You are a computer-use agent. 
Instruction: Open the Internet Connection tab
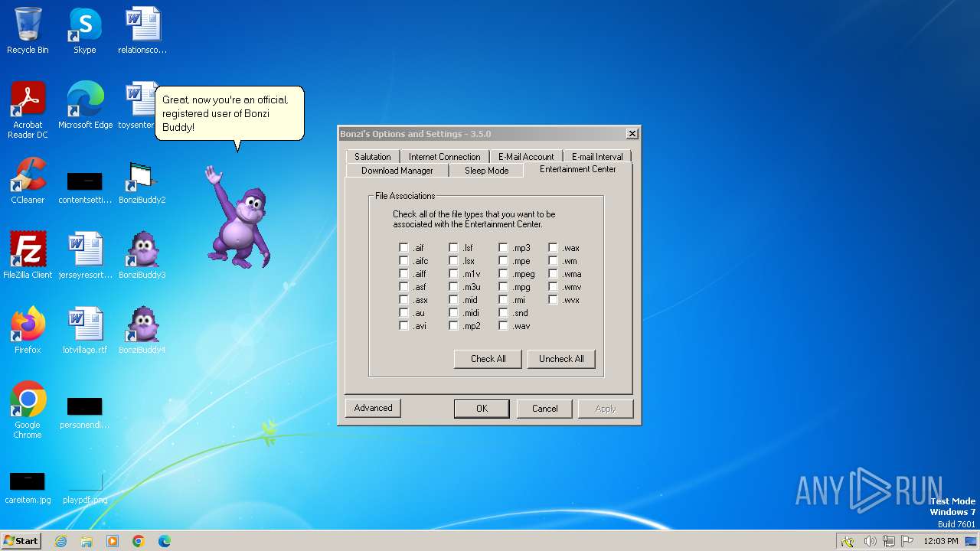[x=445, y=157]
